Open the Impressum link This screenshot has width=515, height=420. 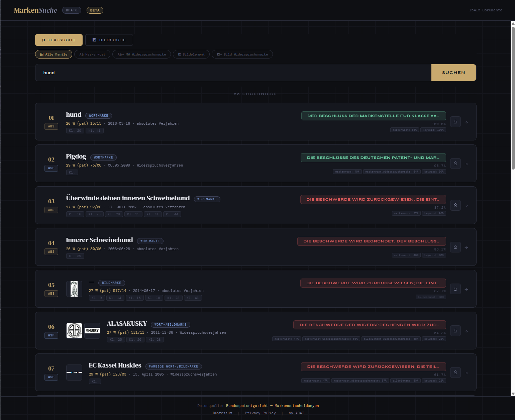[x=222, y=413]
